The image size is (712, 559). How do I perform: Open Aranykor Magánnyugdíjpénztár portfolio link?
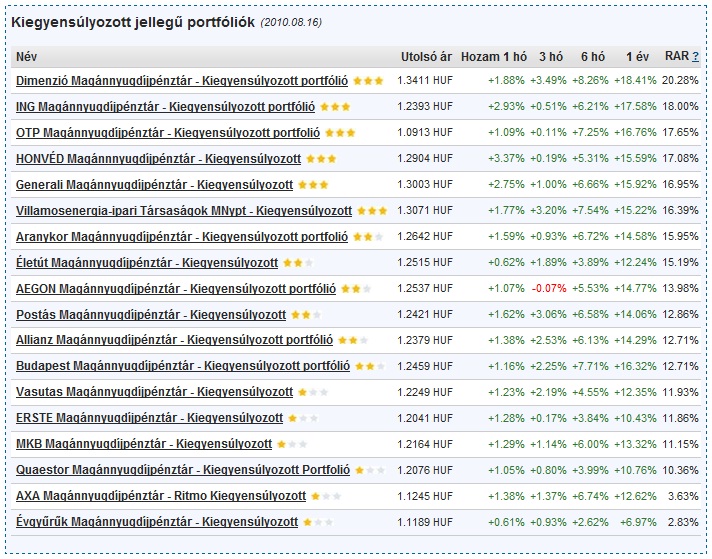[182, 237]
